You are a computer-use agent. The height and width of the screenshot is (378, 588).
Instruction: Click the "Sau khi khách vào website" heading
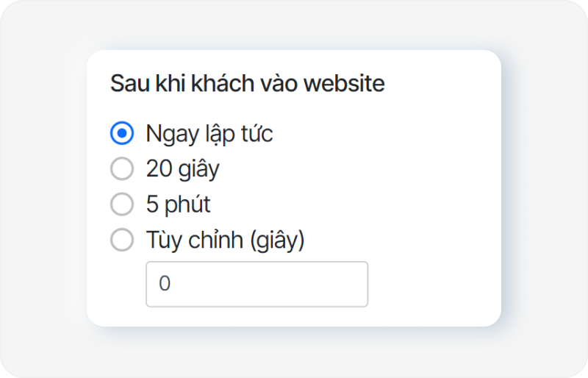[x=247, y=84]
